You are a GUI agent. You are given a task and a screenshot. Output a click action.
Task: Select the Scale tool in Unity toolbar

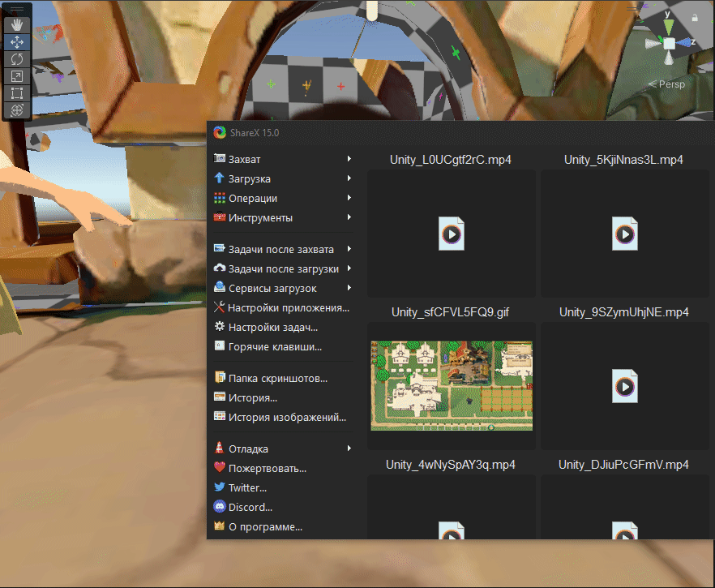[x=17, y=76]
